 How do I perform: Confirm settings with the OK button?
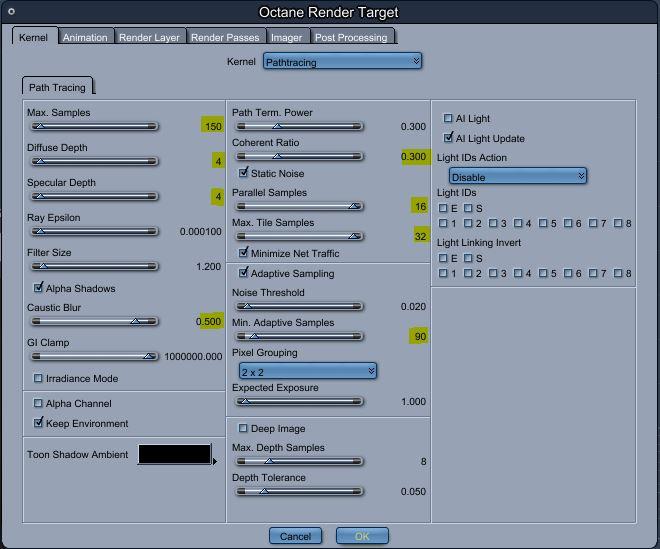[362, 536]
